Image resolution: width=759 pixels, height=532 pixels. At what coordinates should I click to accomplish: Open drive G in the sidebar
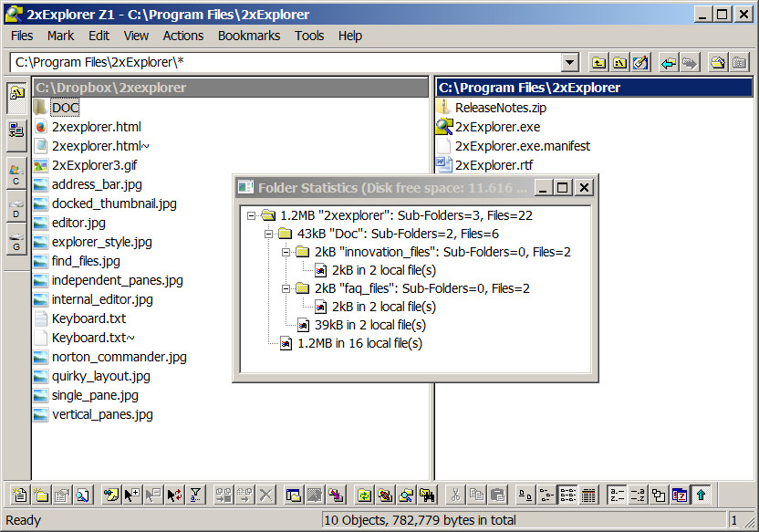click(x=16, y=240)
